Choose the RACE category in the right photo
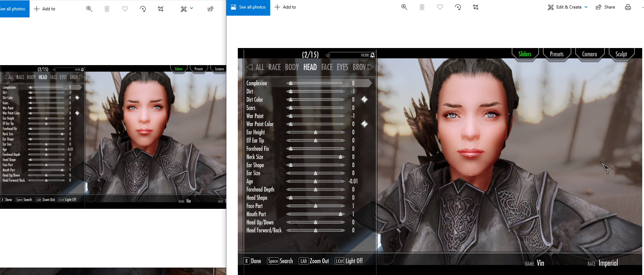 pos(274,67)
